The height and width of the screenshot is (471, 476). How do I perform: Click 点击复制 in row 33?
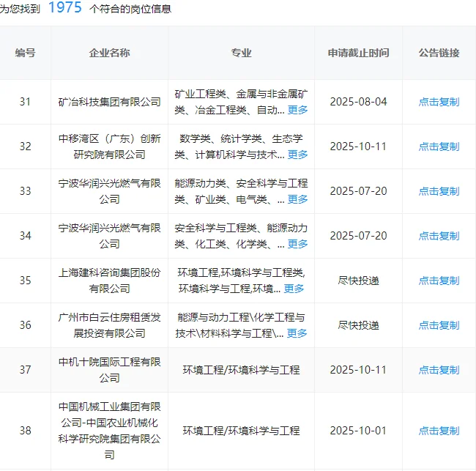coord(439,191)
